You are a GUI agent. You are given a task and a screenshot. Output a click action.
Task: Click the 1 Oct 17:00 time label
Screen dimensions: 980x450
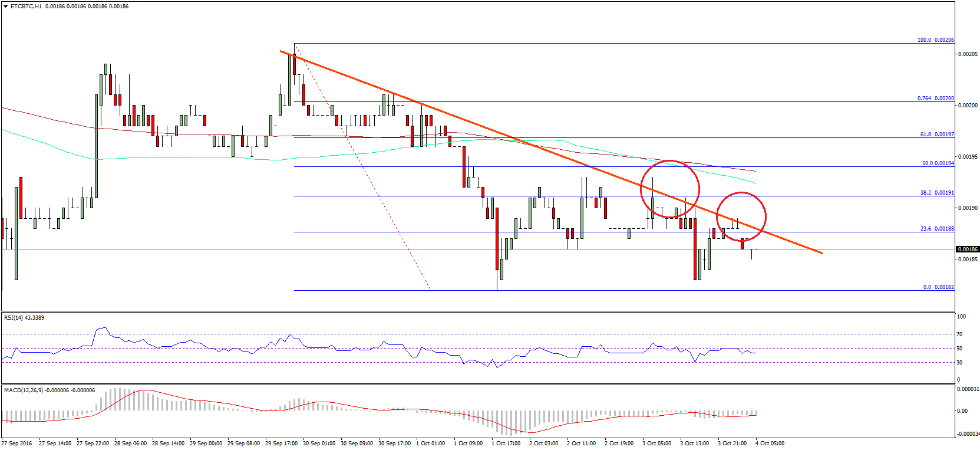pos(506,444)
